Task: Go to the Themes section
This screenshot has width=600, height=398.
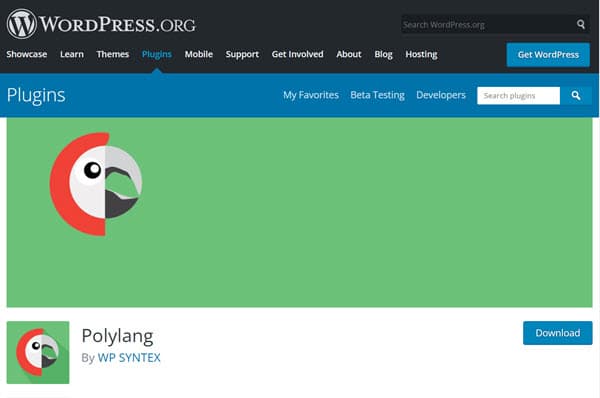Action: (x=112, y=54)
